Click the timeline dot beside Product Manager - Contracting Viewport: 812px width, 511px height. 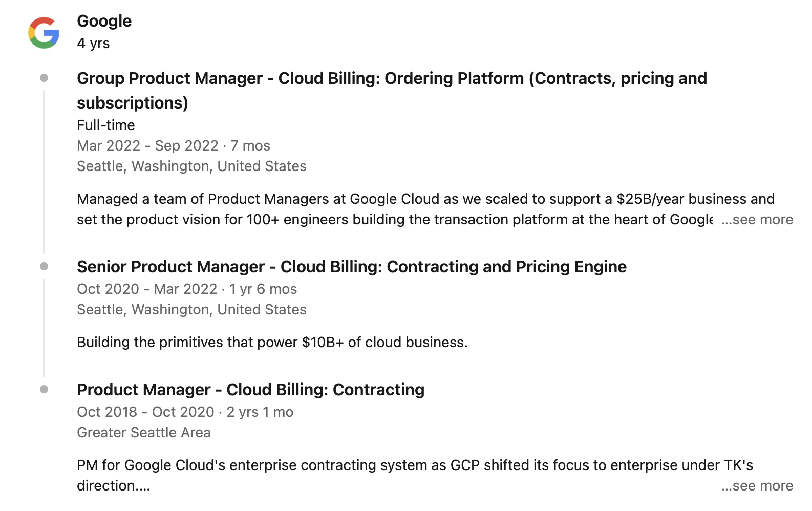(x=44, y=389)
